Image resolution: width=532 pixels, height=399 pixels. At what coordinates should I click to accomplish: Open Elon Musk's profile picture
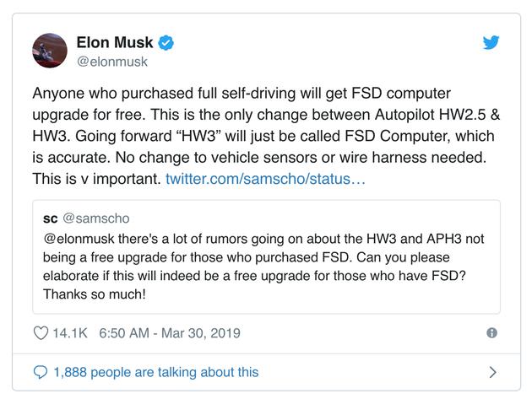49,51
